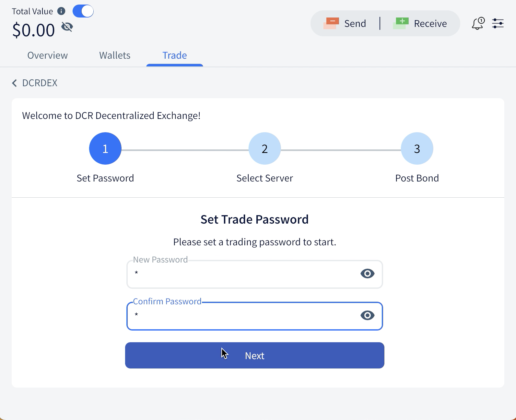
Task: Select the Post Bond step
Action: [417, 148]
